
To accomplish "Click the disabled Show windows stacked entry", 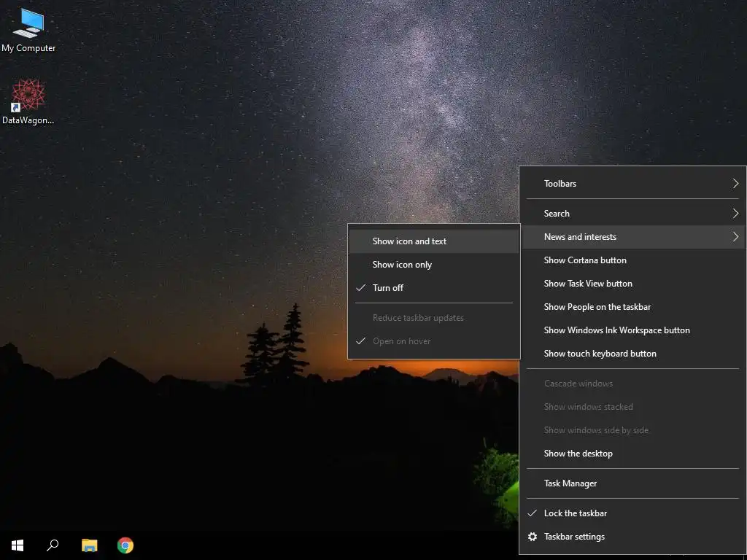I will (x=632, y=407).
